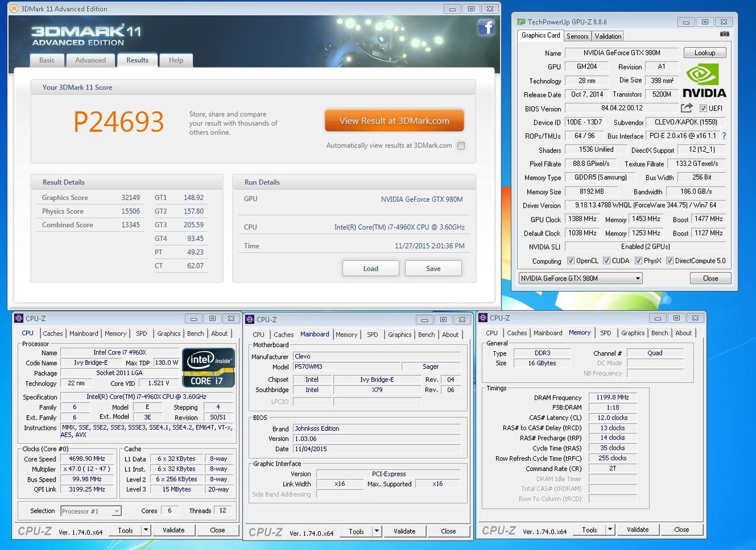This screenshot has width=756, height=550.
Task: Click the GPU-Z camera screenshot icon
Action: click(725, 34)
